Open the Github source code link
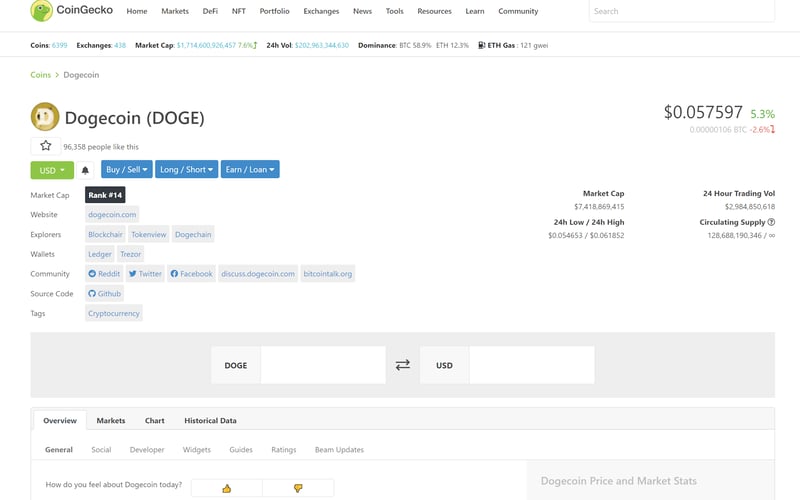 pyautogui.click(x=105, y=294)
